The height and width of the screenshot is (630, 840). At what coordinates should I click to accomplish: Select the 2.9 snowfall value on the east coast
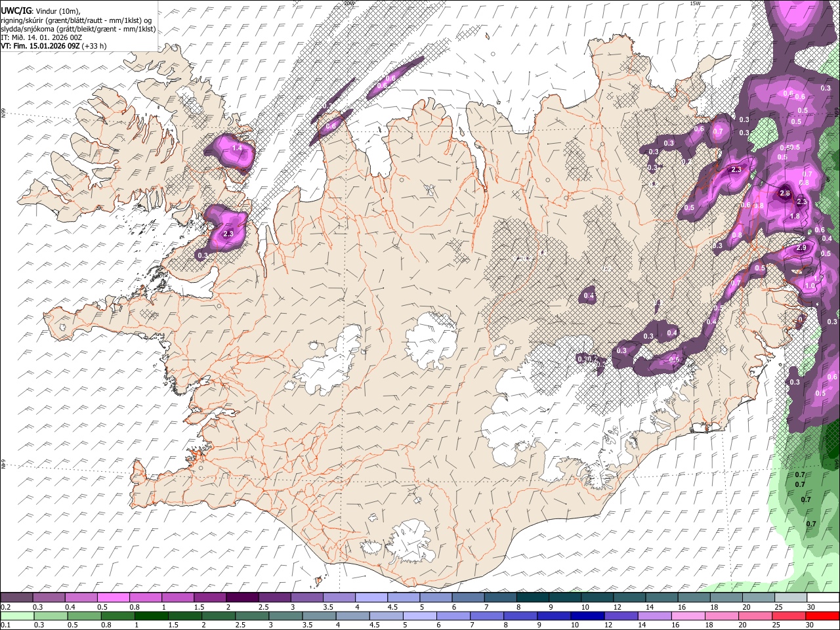coord(801,248)
